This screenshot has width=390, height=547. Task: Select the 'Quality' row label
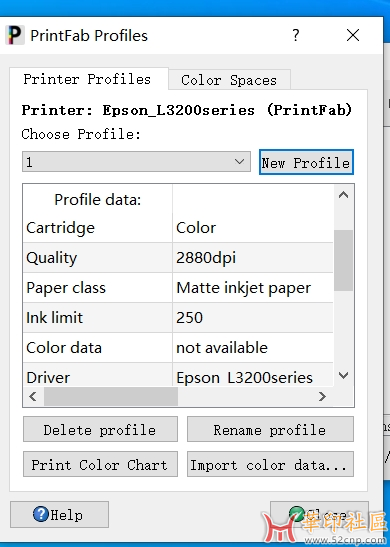[98, 258]
